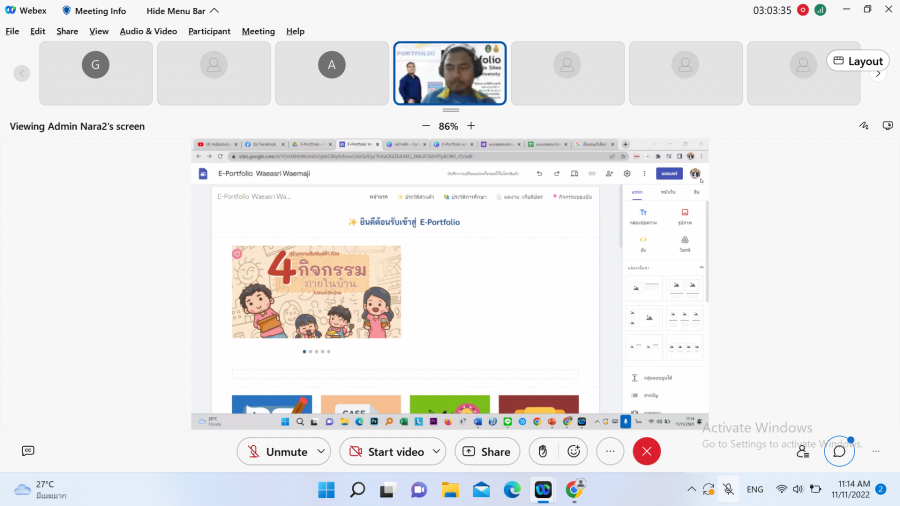The height and width of the screenshot is (506, 900).
Task: Open the Participant menu
Action: tap(210, 31)
